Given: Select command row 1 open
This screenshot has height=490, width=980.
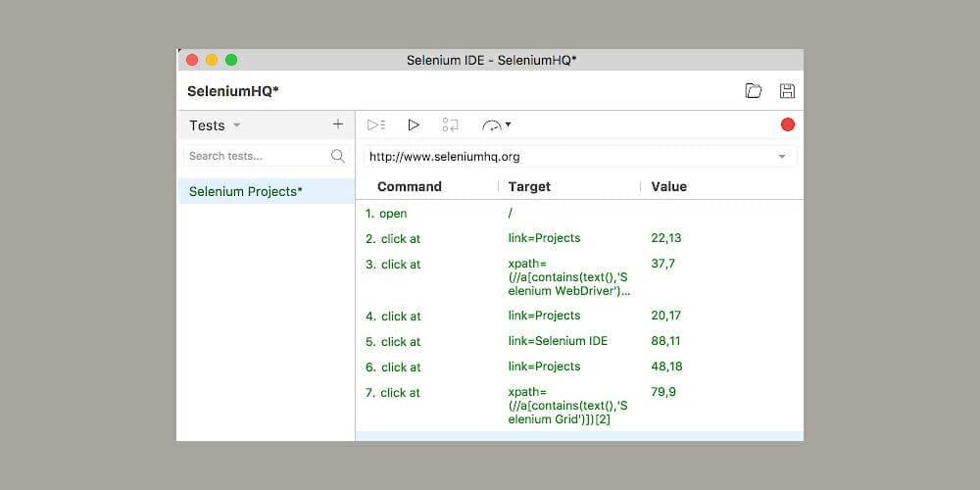Looking at the screenshot, I should (579, 213).
